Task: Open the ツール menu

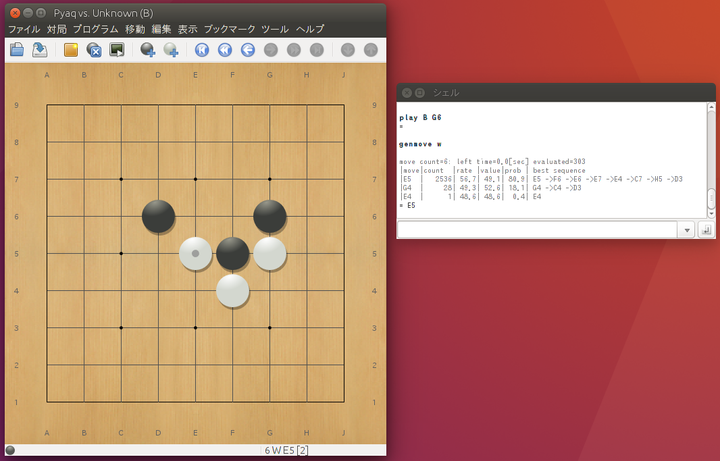Action: [275, 30]
